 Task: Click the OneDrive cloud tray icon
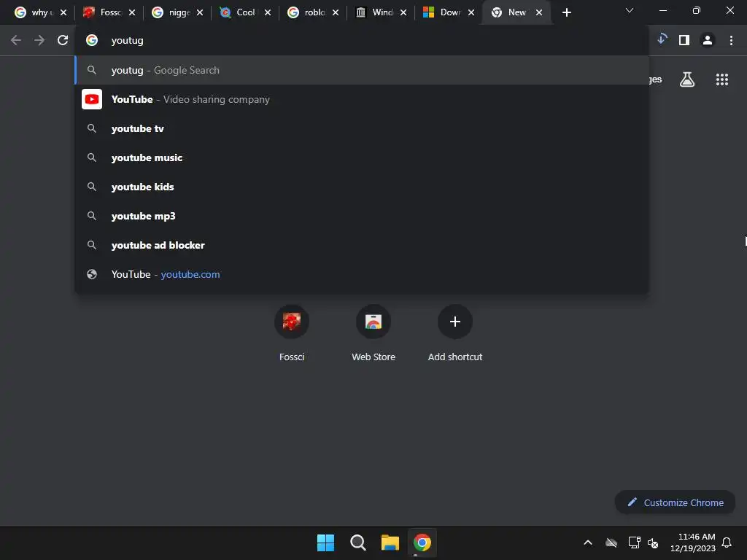pyautogui.click(x=611, y=542)
